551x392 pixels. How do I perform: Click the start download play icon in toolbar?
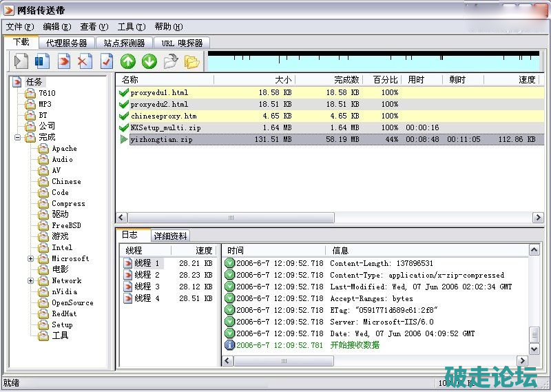point(21,61)
